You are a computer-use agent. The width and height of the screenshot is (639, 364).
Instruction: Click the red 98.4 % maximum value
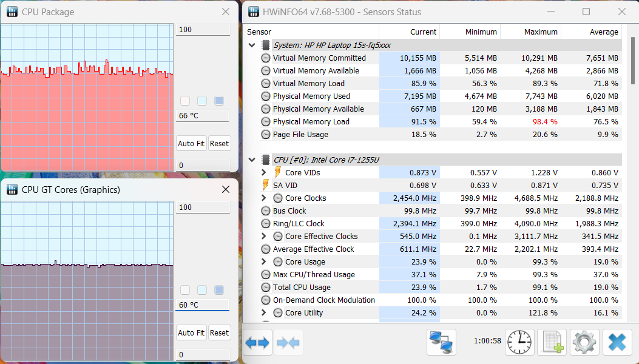(x=545, y=121)
